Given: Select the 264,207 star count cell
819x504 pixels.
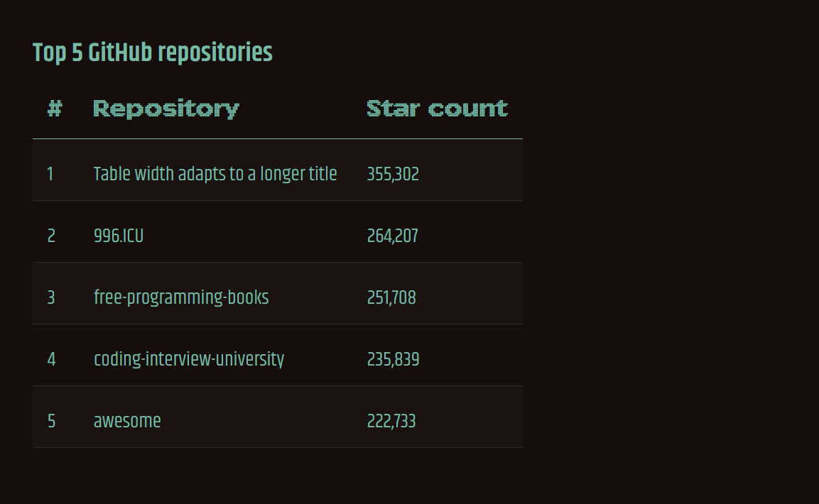Looking at the screenshot, I should click(392, 236).
